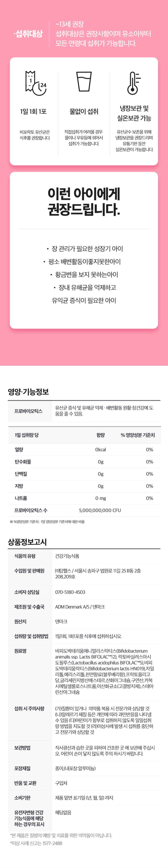The image size is (168, 868).
Task: Click the '상품정보고시' section heading
Action: (x=27, y=542)
